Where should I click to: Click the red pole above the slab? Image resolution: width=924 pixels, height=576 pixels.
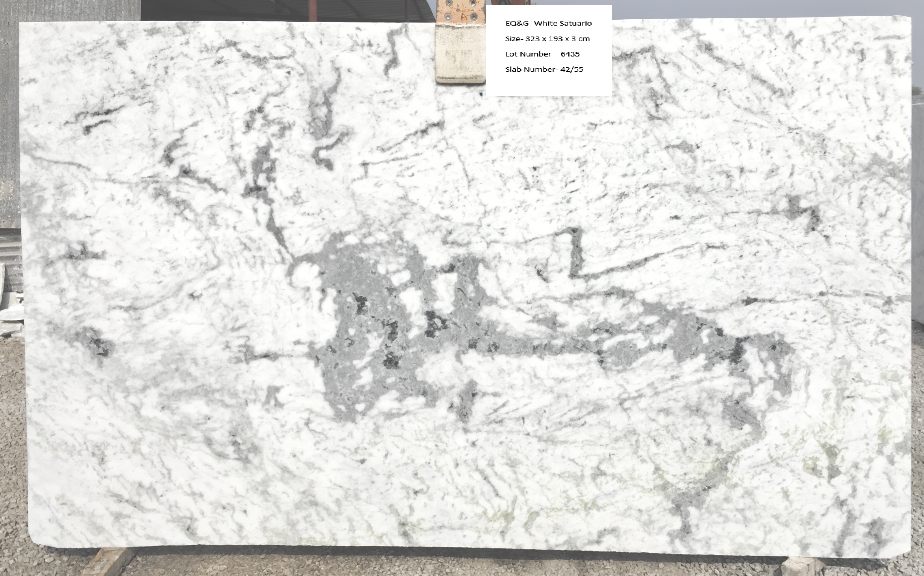[313, 10]
